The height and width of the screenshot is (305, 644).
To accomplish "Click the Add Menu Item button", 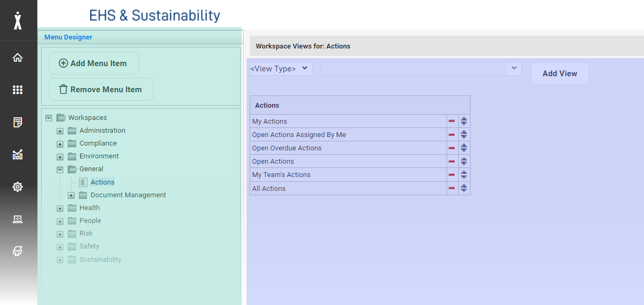I will [93, 63].
